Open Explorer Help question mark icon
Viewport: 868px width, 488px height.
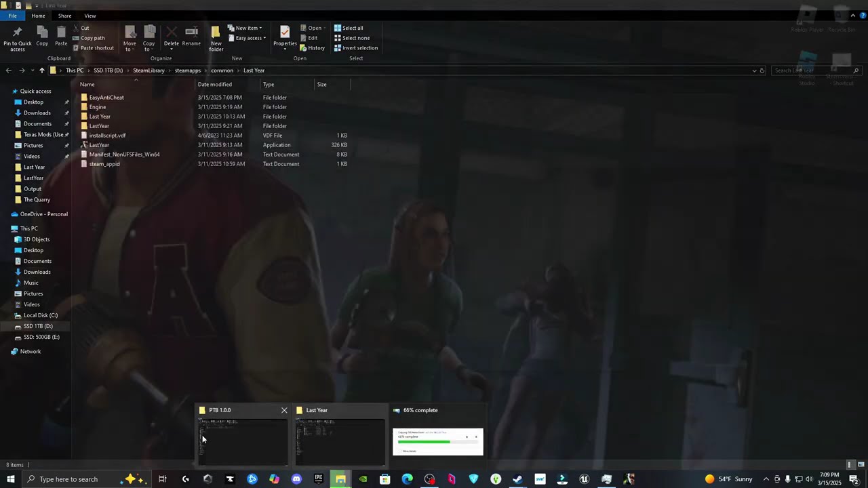pos(862,16)
